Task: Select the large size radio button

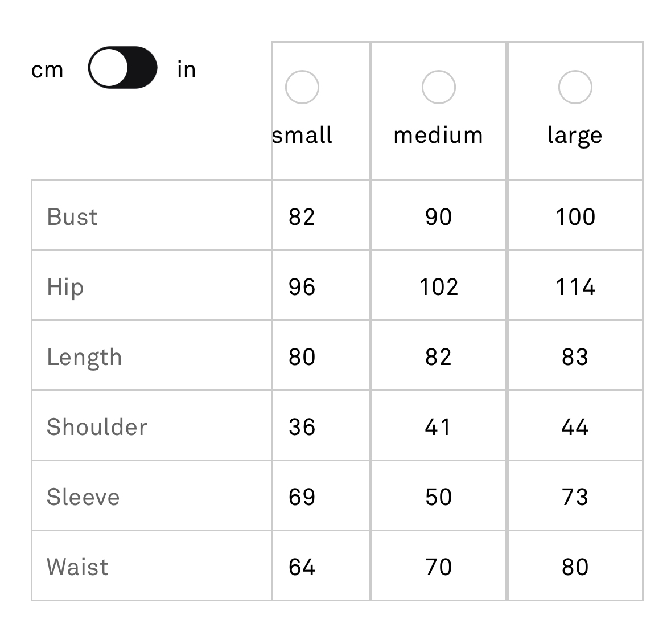Action: (x=575, y=87)
